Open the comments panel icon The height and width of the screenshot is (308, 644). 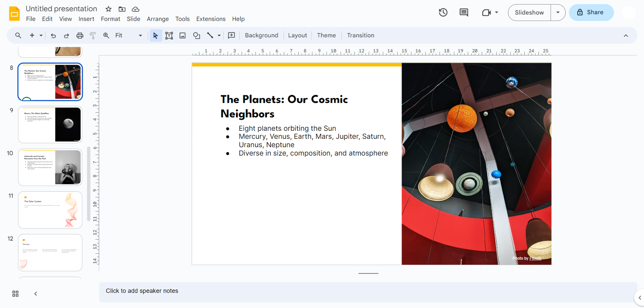[x=464, y=13]
